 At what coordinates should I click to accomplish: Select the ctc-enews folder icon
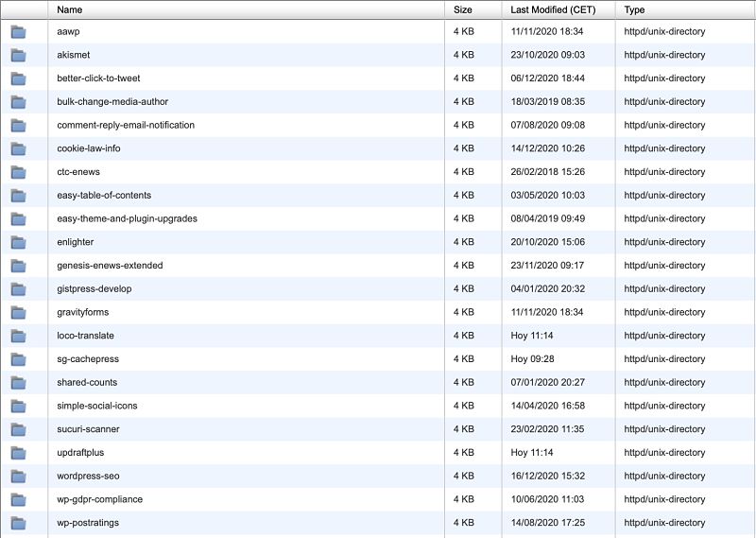[x=18, y=172]
